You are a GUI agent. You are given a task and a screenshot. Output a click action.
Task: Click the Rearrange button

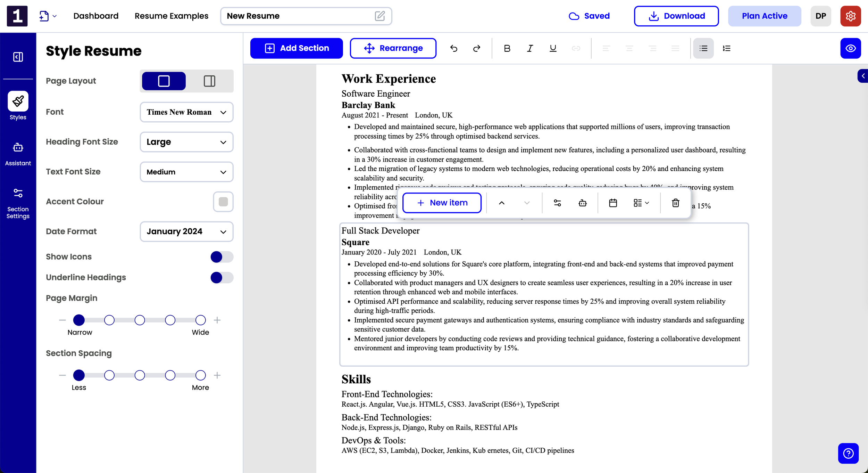tap(393, 48)
